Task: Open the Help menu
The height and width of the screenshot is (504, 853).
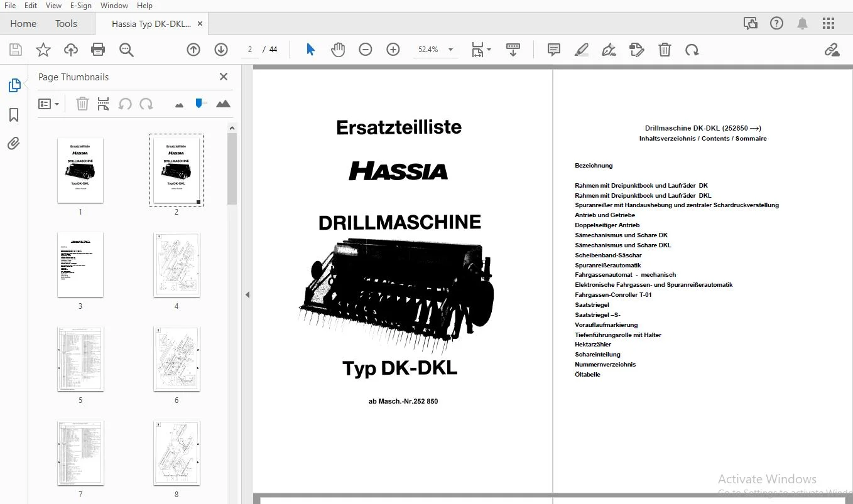Action: pyautogui.click(x=144, y=6)
